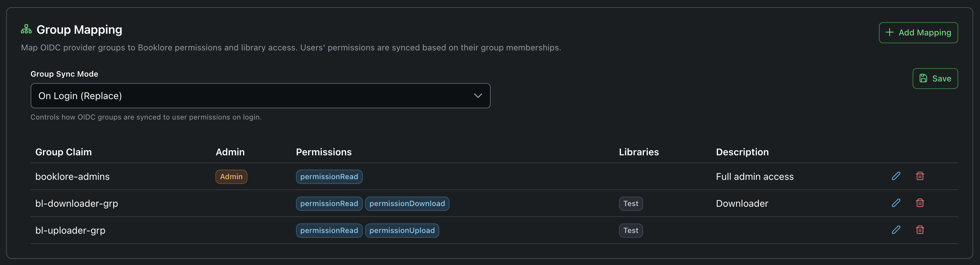Open the Group Sync Mode dropdown

[260, 96]
